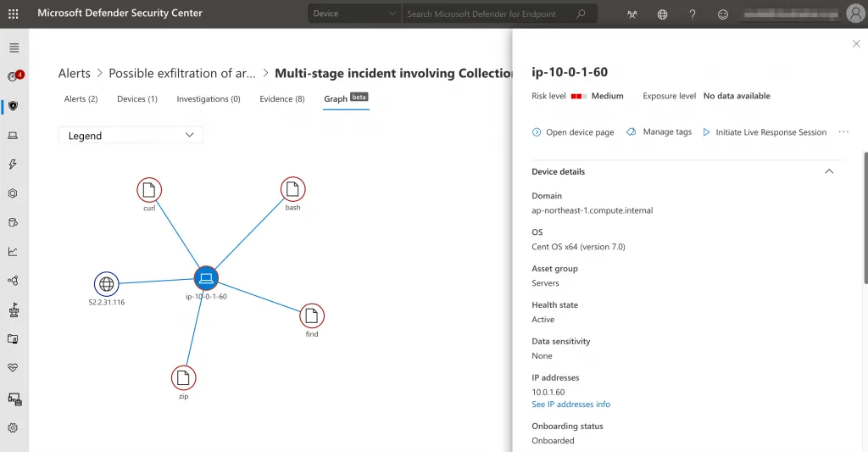Click the 52.2.31.116 globe IP node
The image size is (868, 452).
point(107,284)
